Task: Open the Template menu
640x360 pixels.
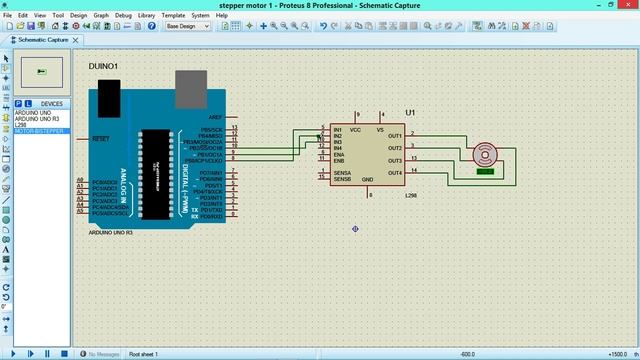Action: coord(173,16)
